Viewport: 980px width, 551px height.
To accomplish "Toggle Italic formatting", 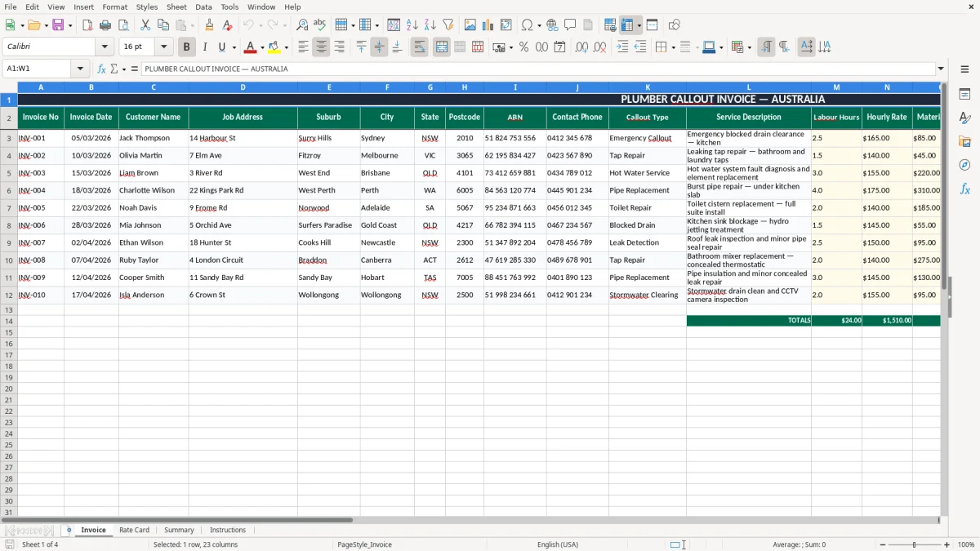I will pos(204,47).
